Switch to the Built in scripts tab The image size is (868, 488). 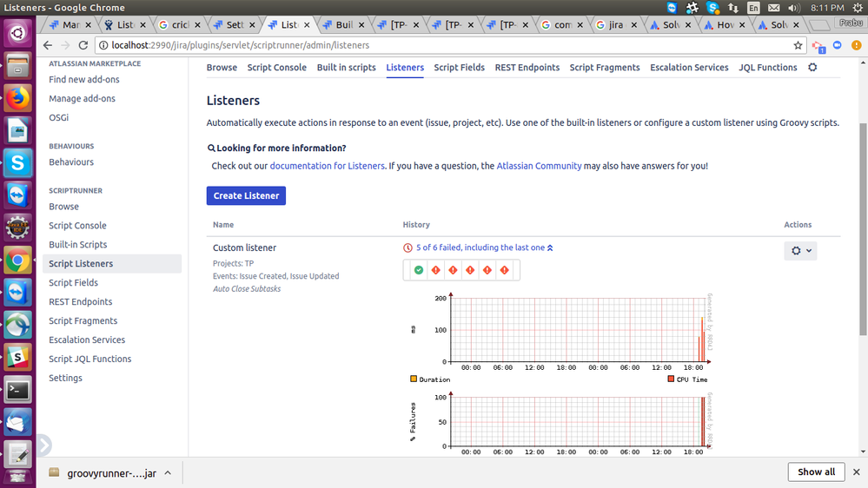pos(347,68)
